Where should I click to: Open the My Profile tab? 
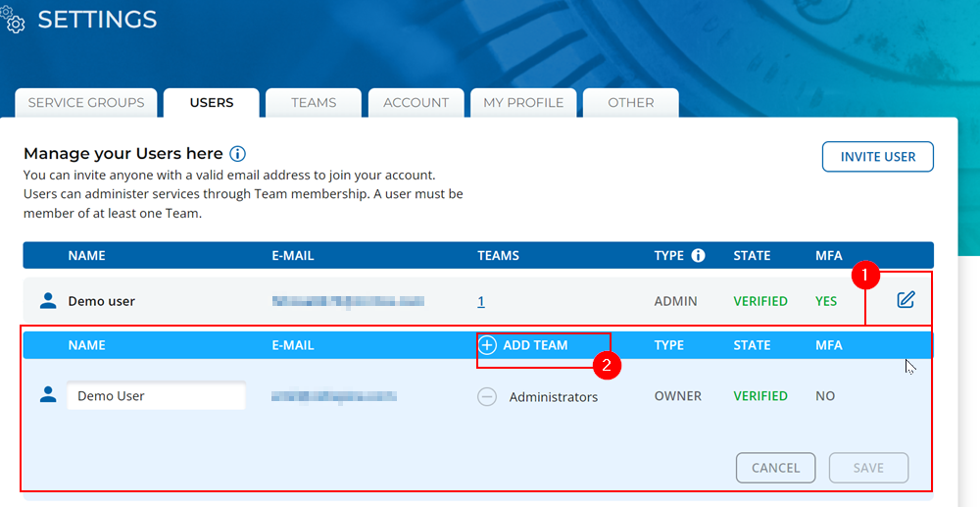[523, 103]
